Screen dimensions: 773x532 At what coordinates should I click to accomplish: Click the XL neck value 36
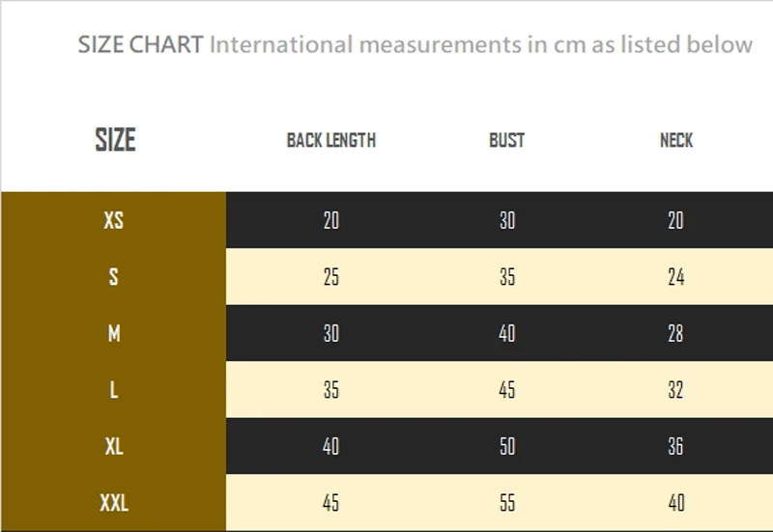676,446
